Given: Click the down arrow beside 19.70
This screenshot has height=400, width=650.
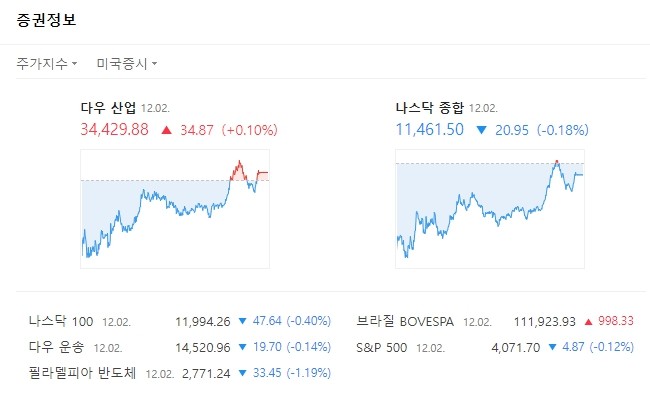Looking at the screenshot, I should (242, 347).
